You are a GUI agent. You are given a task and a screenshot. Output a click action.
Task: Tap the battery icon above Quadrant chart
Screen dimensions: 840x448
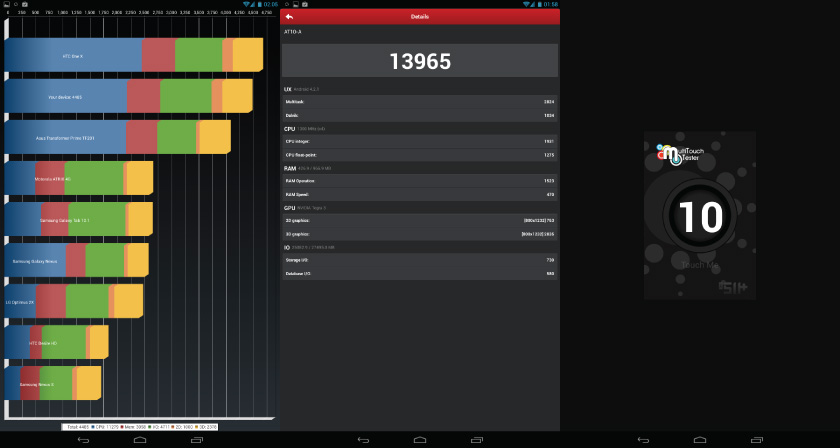[x=259, y=4]
